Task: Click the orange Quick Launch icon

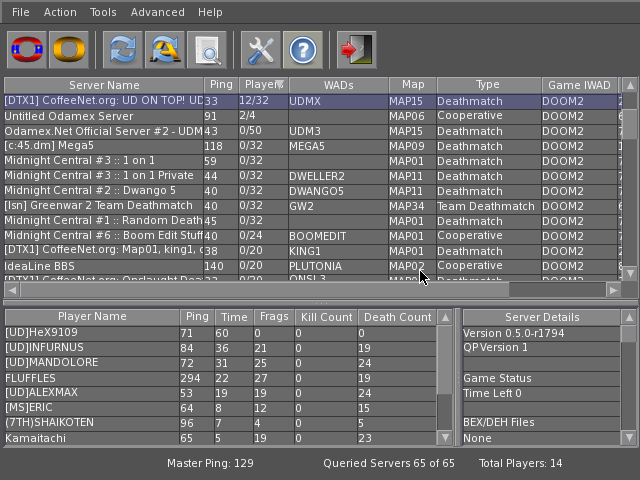Action: click(x=69, y=49)
